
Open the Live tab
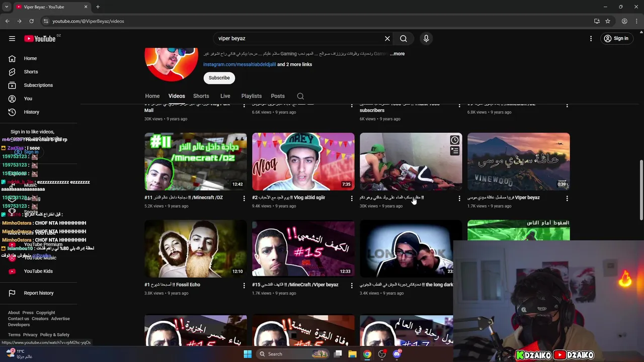(x=225, y=96)
